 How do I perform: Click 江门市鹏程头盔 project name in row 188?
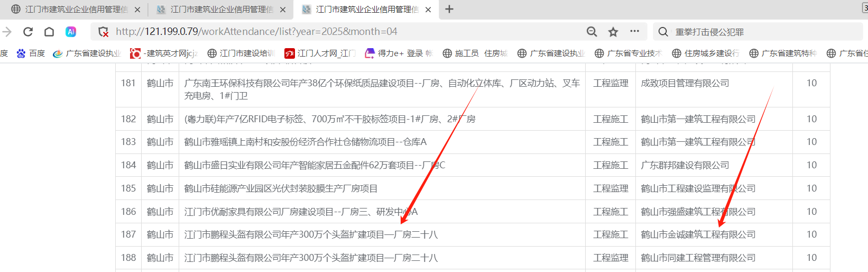click(x=311, y=258)
